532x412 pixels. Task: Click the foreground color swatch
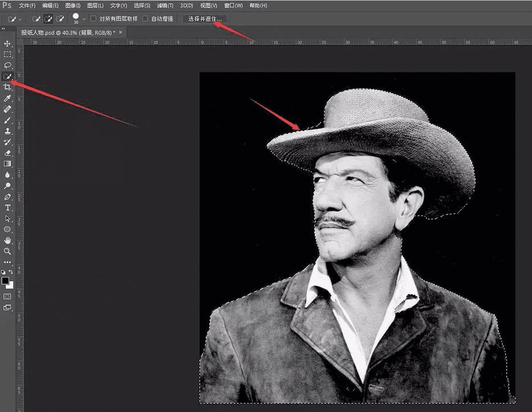pyautogui.click(x=5, y=281)
